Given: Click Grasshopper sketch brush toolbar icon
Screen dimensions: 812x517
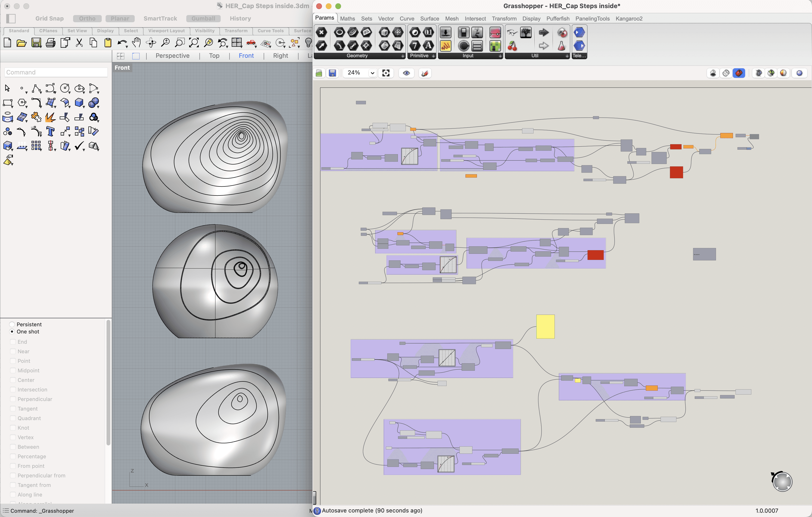Looking at the screenshot, I should pyautogui.click(x=425, y=73).
